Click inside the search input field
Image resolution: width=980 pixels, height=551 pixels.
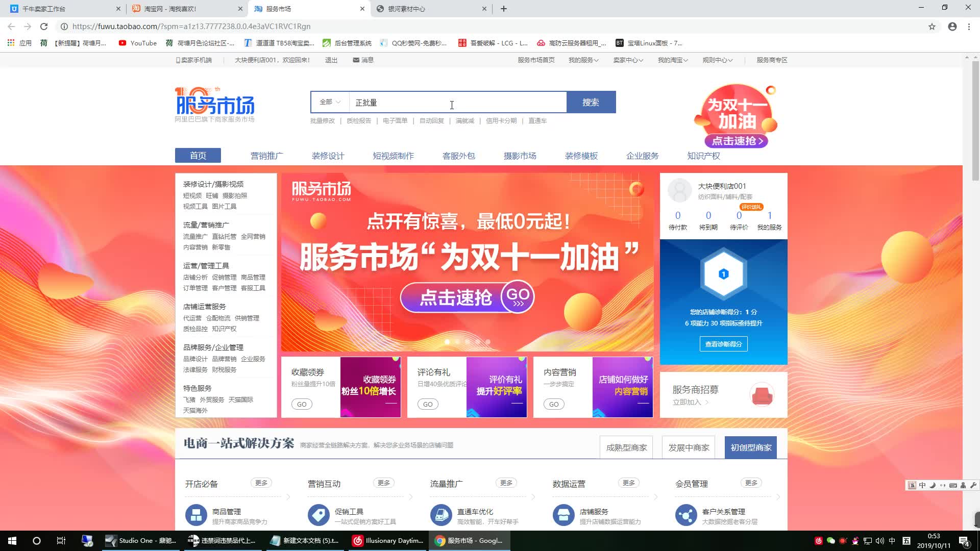click(458, 102)
